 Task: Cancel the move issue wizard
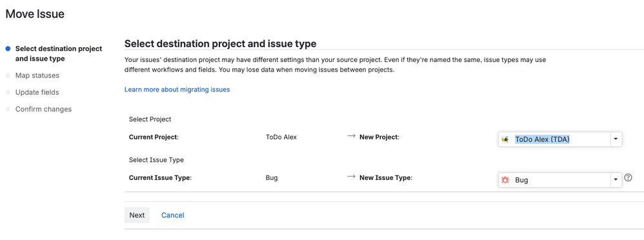click(x=172, y=215)
